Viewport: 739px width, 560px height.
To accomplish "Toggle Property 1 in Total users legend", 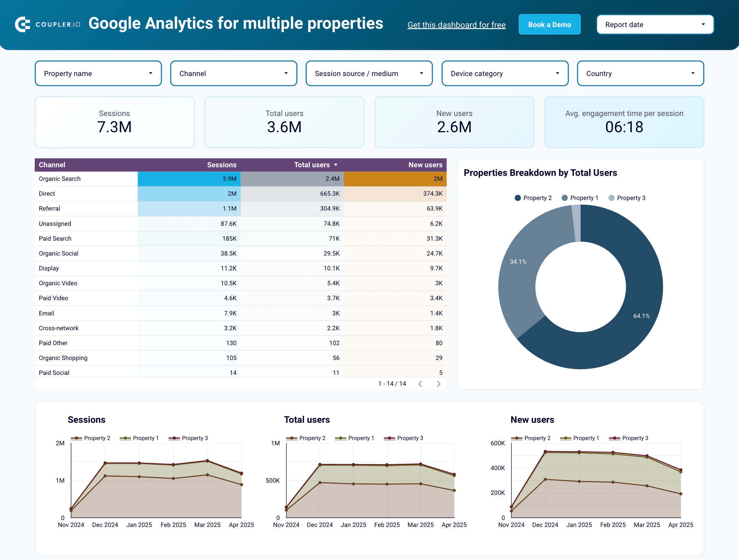I will click(355, 438).
